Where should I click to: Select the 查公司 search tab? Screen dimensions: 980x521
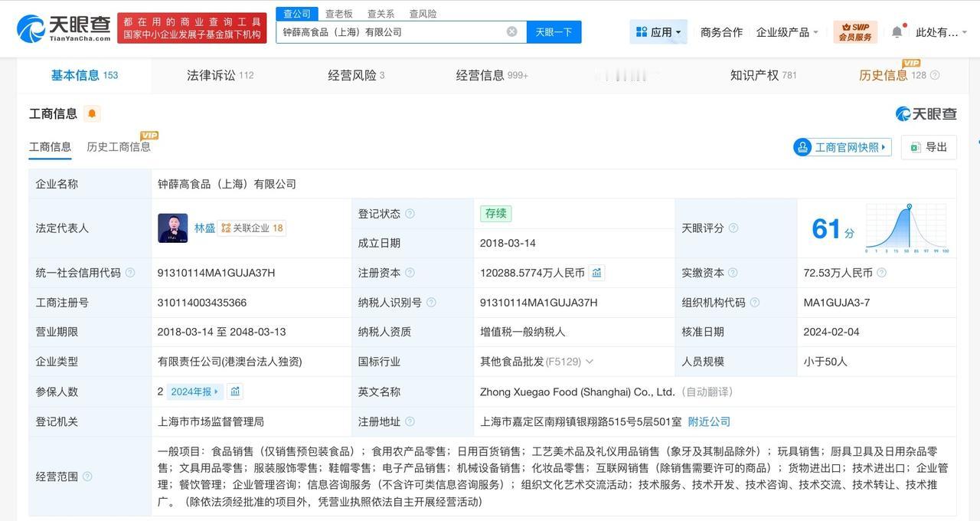click(297, 14)
